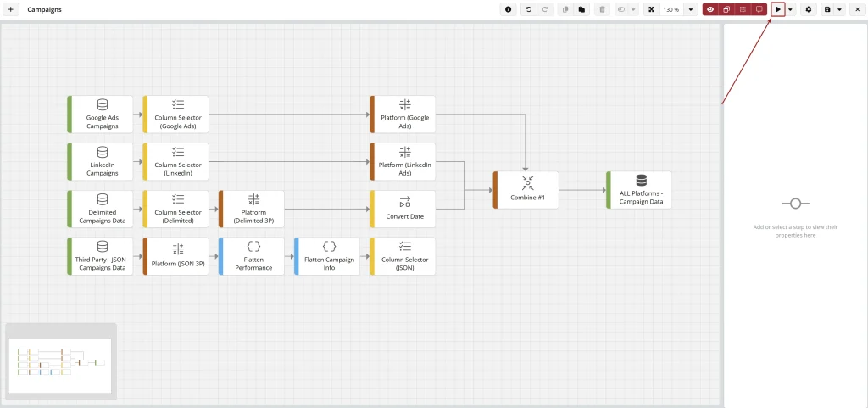Toggle the stacked layers view button
Viewport: 868px width, 408px height.
point(726,9)
